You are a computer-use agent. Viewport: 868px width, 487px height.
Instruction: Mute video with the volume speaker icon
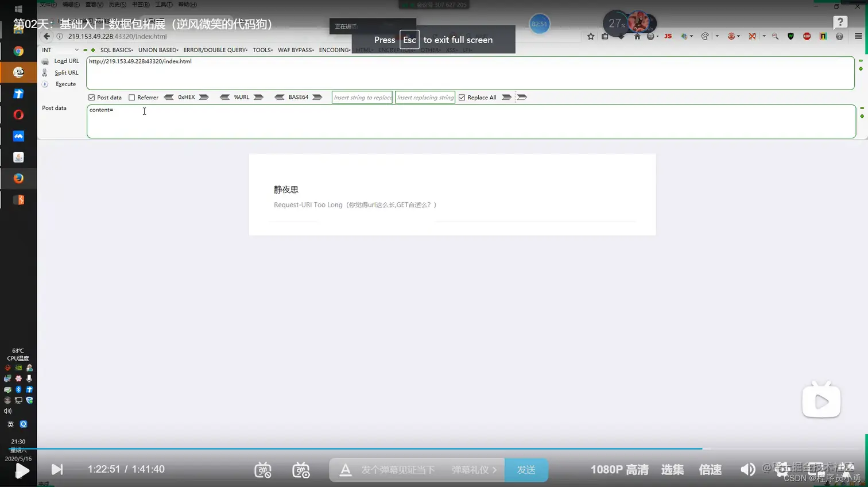point(747,470)
